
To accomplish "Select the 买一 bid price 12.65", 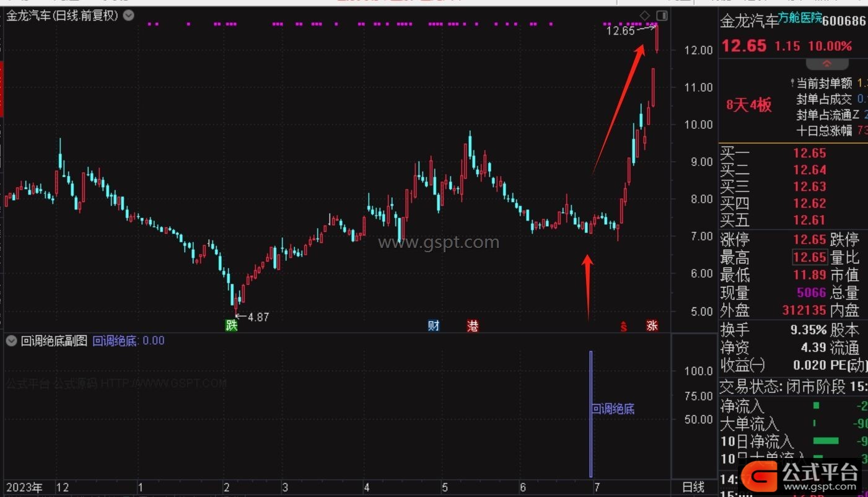I will (x=809, y=153).
